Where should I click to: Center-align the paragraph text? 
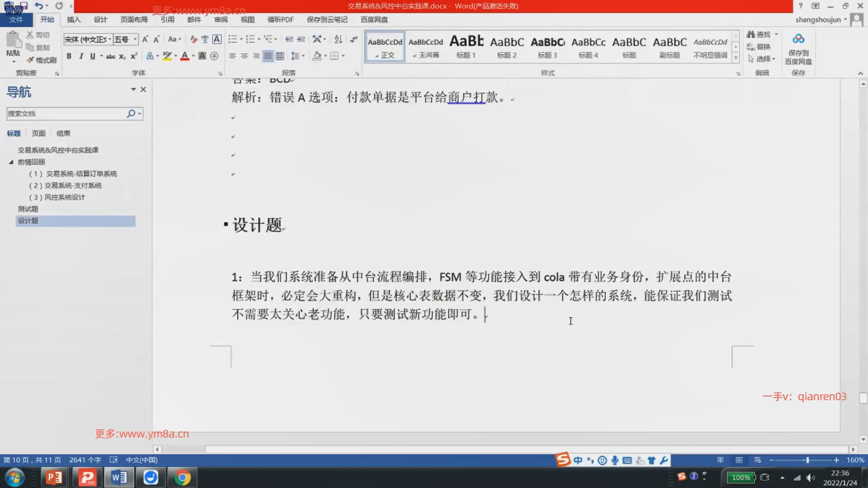pos(244,56)
